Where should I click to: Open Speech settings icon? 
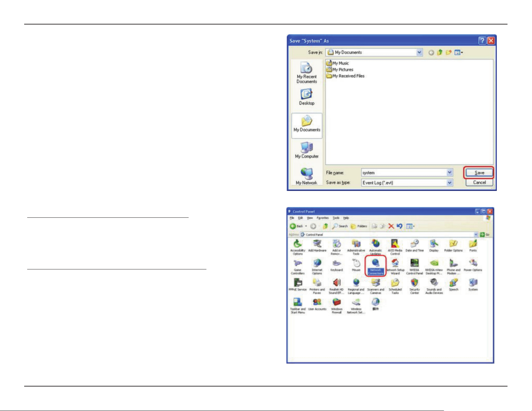[x=453, y=285]
